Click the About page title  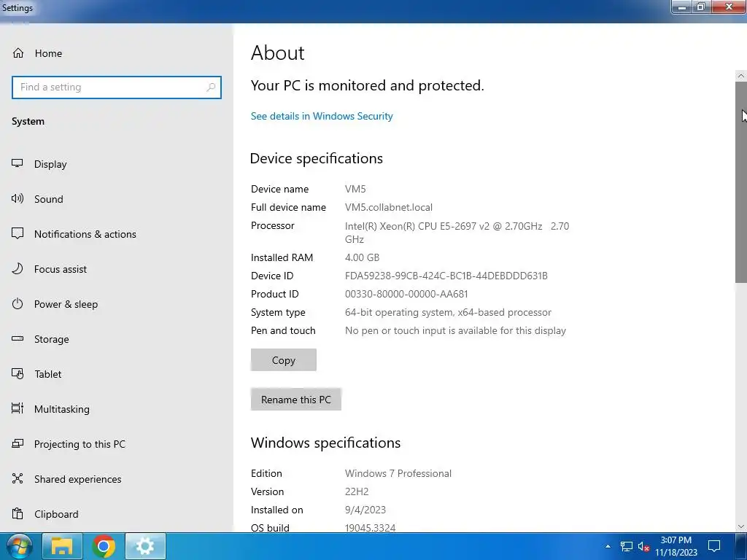pos(278,52)
